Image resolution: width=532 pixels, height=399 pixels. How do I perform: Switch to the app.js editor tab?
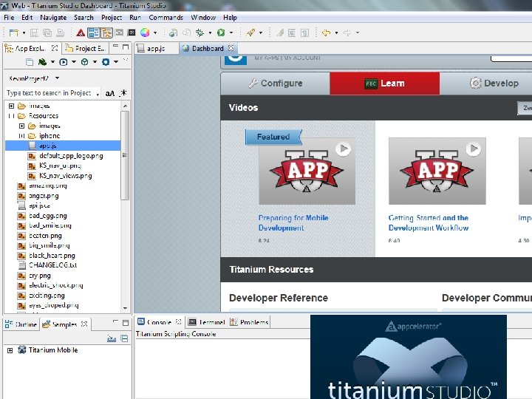click(x=156, y=48)
